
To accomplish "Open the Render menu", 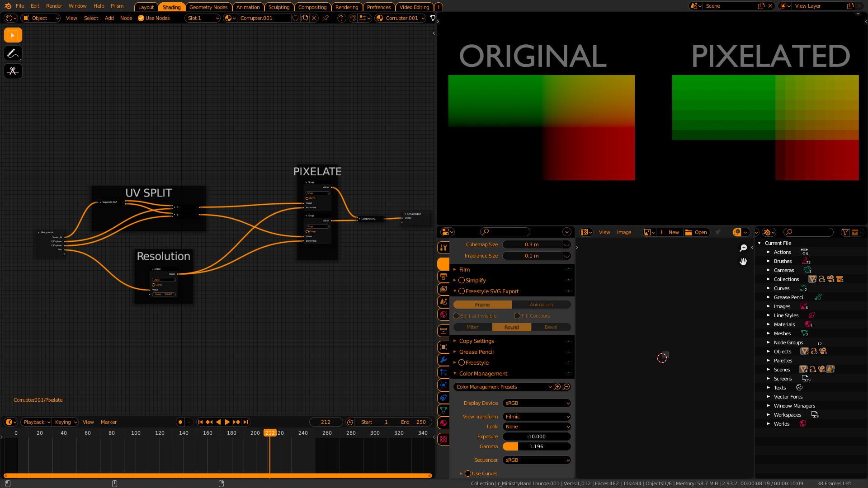I will pos(54,6).
